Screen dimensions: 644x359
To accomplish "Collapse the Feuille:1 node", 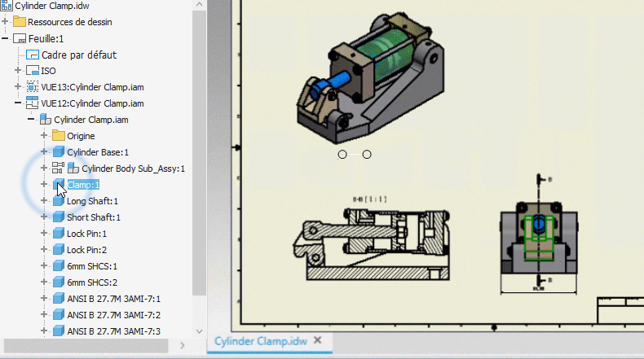I will pyautogui.click(x=5, y=38).
